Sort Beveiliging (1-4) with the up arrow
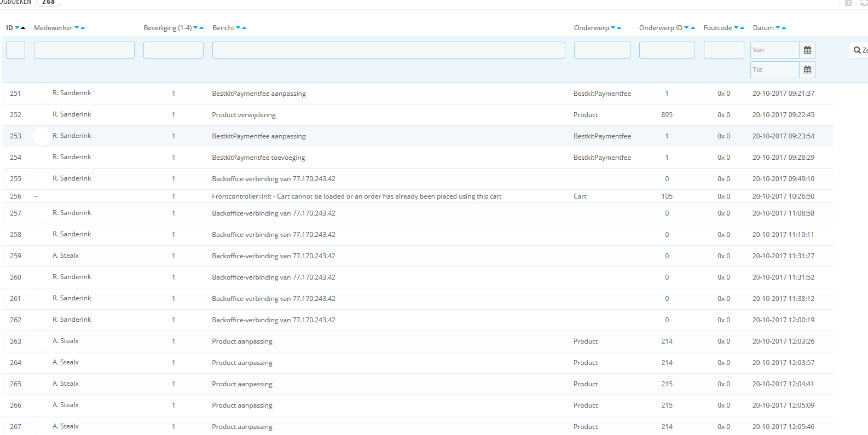868x435 pixels. [201, 28]
